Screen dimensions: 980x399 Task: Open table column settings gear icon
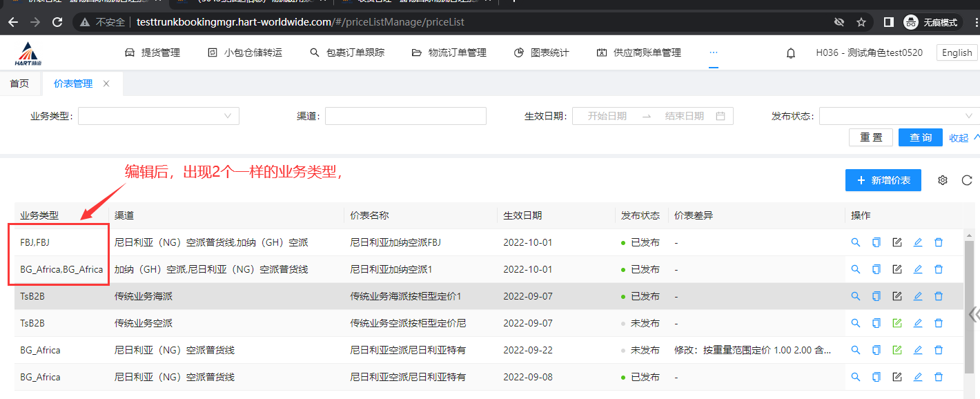tap(943, 180)
